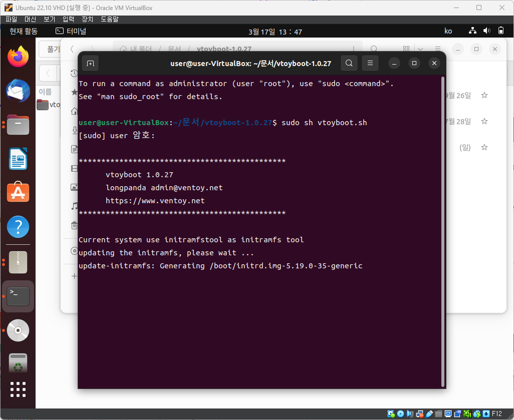
Task: Open the 입력 menu in VirtualBox
Action: 68,20
